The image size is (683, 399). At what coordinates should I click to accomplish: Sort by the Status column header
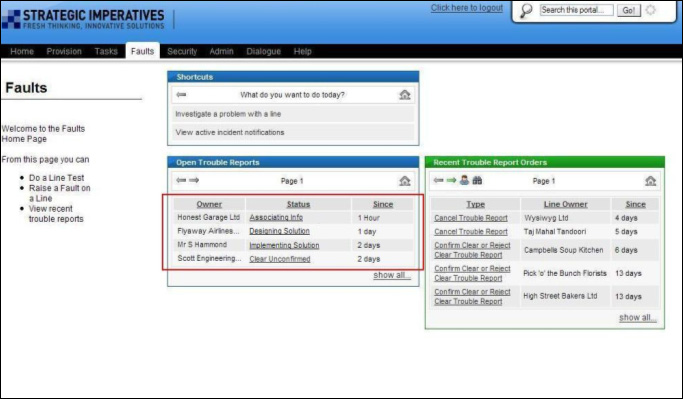tap(298, 204)
